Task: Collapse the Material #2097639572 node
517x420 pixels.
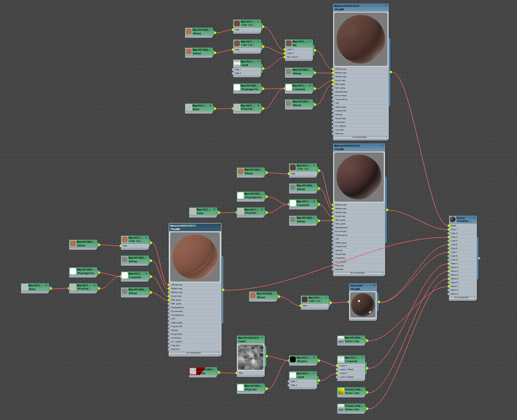Action: (386, 5)
